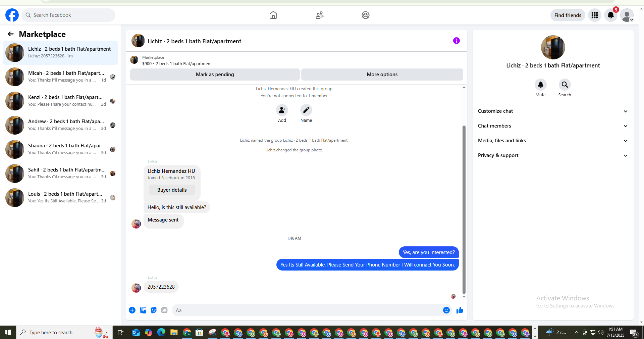Choose a sticker from the sticker icon
Image resolution: width=644 pixels, height=339 pixels.
(x=154, y=310)
